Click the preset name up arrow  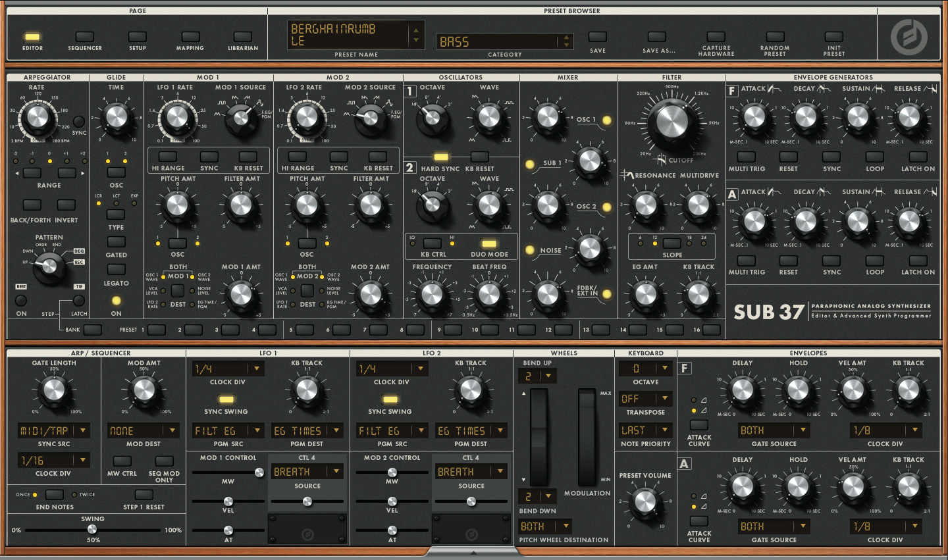(x=415, y=30)
